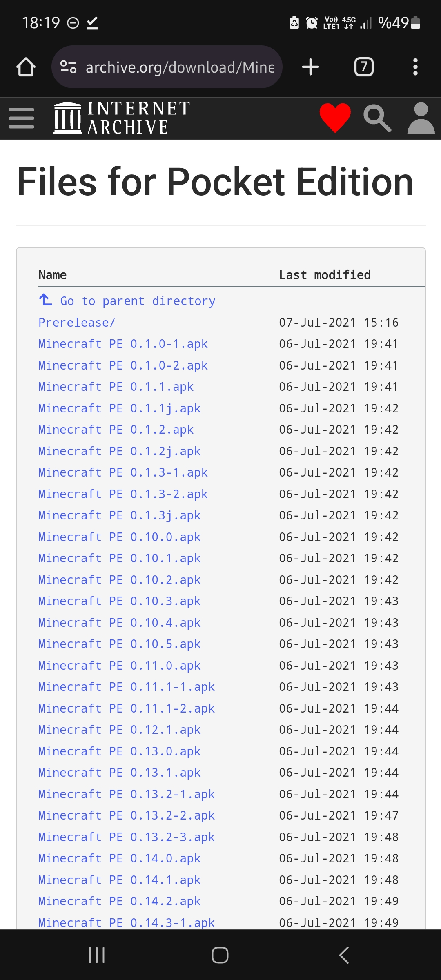Open the Archive search magnifier
Image resolution: width=441 pixels, height=980 pixels.
pos(377,118)
